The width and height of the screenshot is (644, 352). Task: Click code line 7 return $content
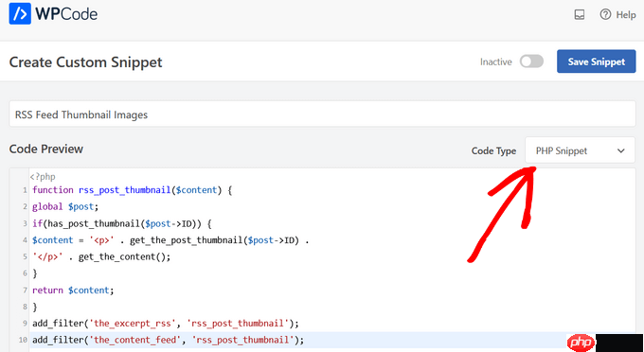point(73,290)
